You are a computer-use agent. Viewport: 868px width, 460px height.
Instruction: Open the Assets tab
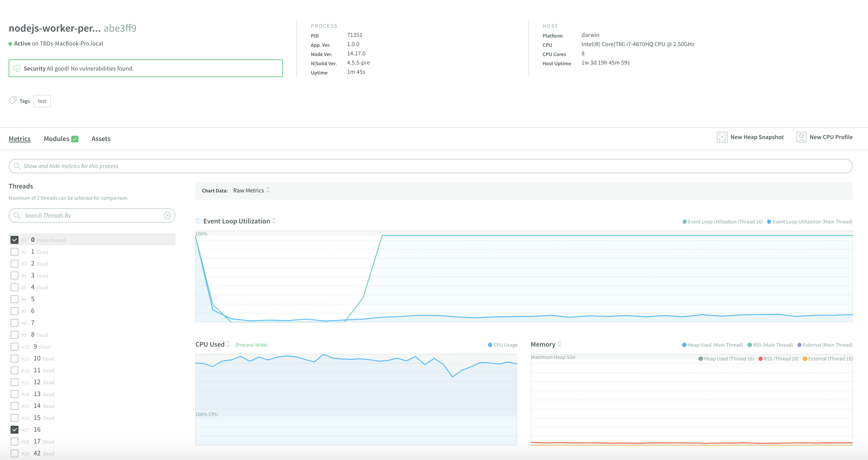[101, 139]
